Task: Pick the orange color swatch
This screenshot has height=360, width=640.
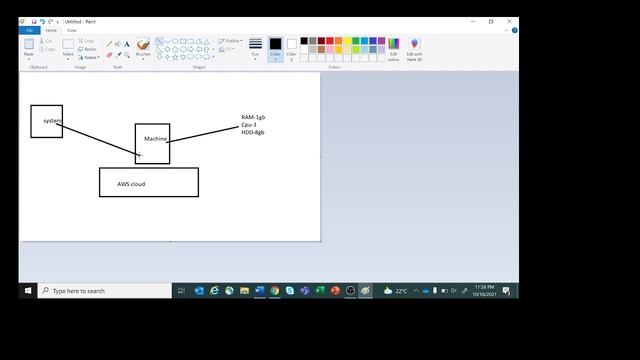Action: pos(338,41)
